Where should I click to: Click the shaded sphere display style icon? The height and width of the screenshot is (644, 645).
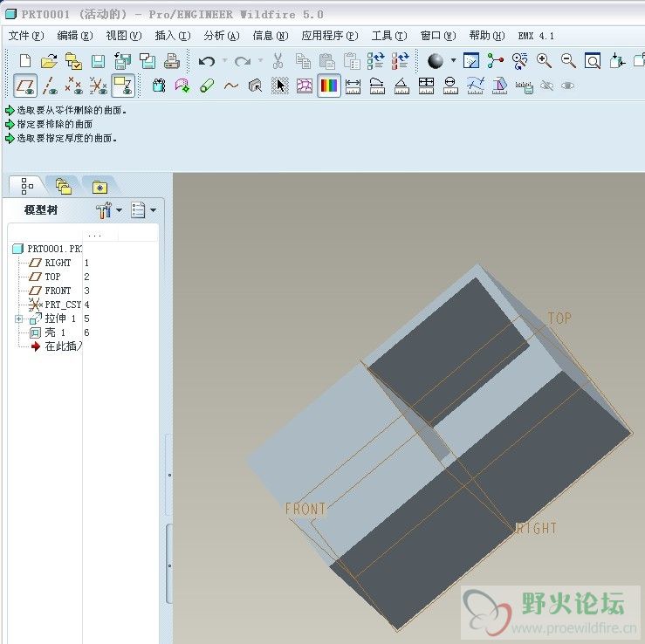click(436, 61)
